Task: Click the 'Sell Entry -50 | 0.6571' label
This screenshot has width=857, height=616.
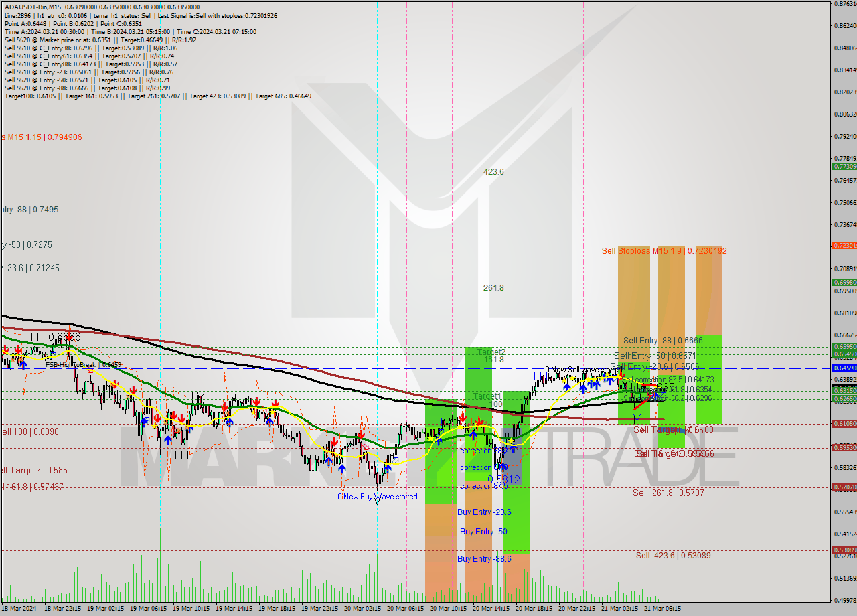Action: click(655, 356)
